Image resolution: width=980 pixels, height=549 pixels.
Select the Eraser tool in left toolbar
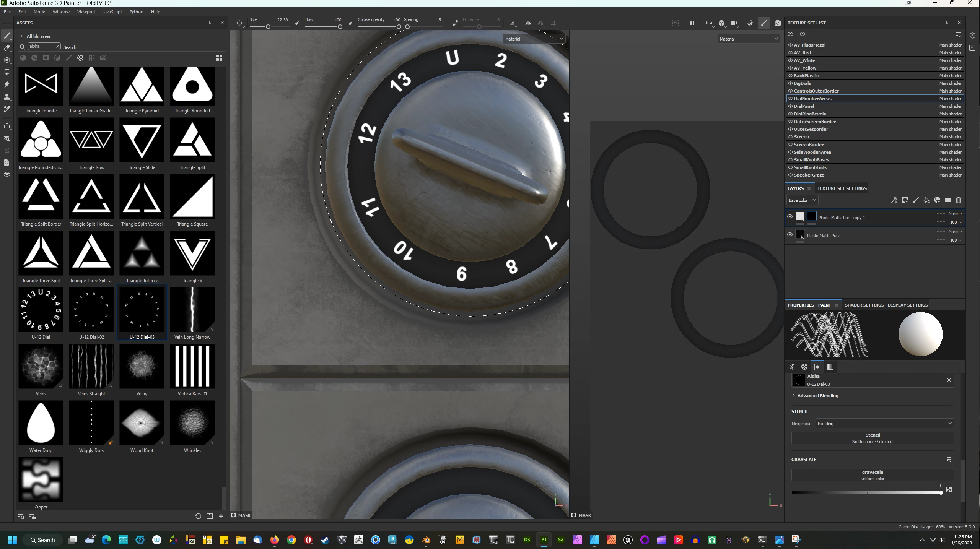click(7, 48)
